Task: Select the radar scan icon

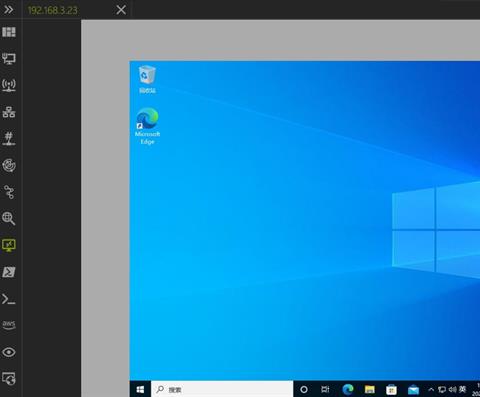Action: [9, 165]
